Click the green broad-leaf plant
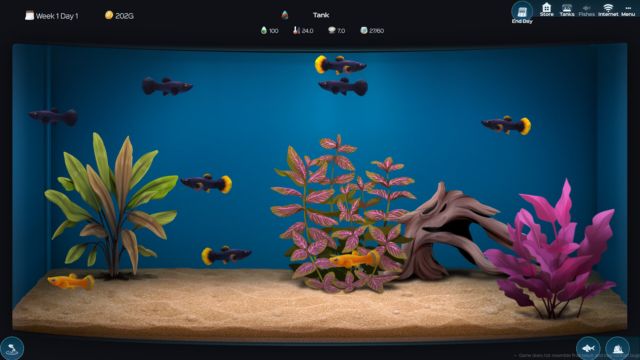This screenshot has height=360, width=640. point(112,206)
